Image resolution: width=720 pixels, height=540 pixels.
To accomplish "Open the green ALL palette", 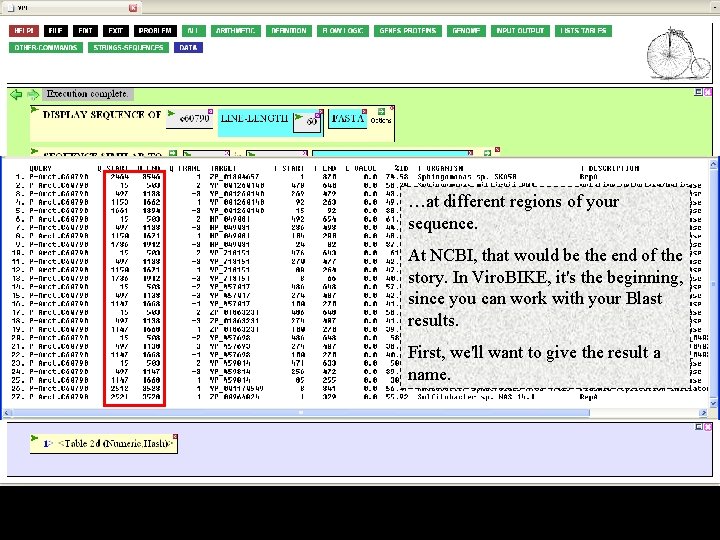I will point(193,31).
